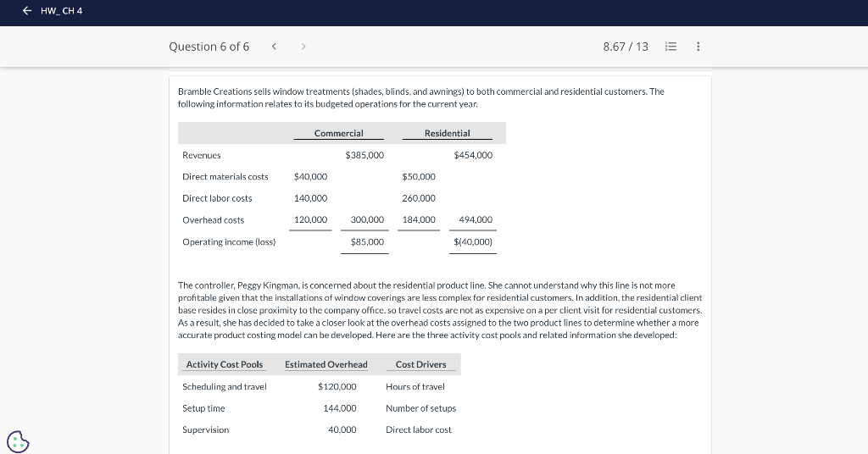Click the HW_CH 4 title

click(x=61, y=10)
